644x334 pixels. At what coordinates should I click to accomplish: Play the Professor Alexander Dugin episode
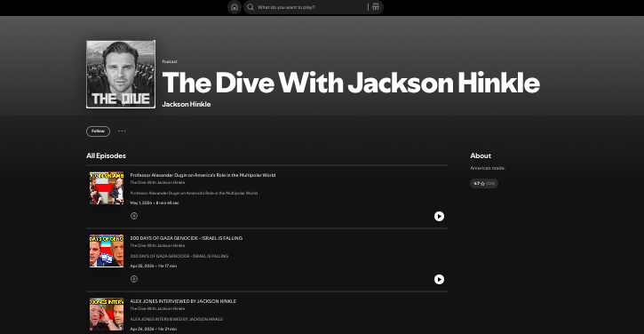click(439, 216)
